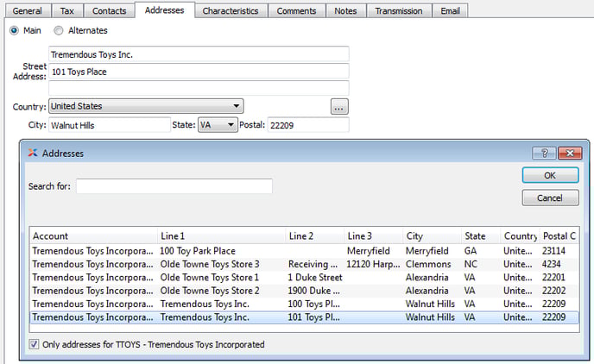Confirm with the OK button
The image size is (594, 364).
click(550, 176)
